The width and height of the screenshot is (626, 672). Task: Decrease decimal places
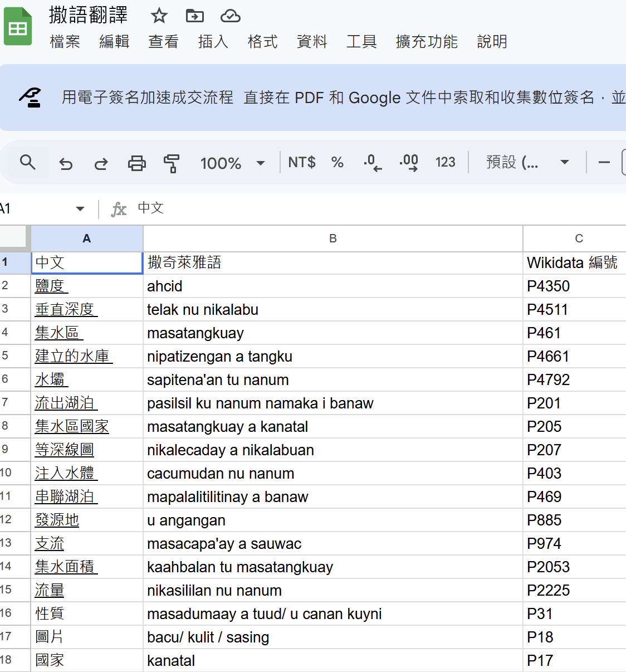click(x=373, y=163)
